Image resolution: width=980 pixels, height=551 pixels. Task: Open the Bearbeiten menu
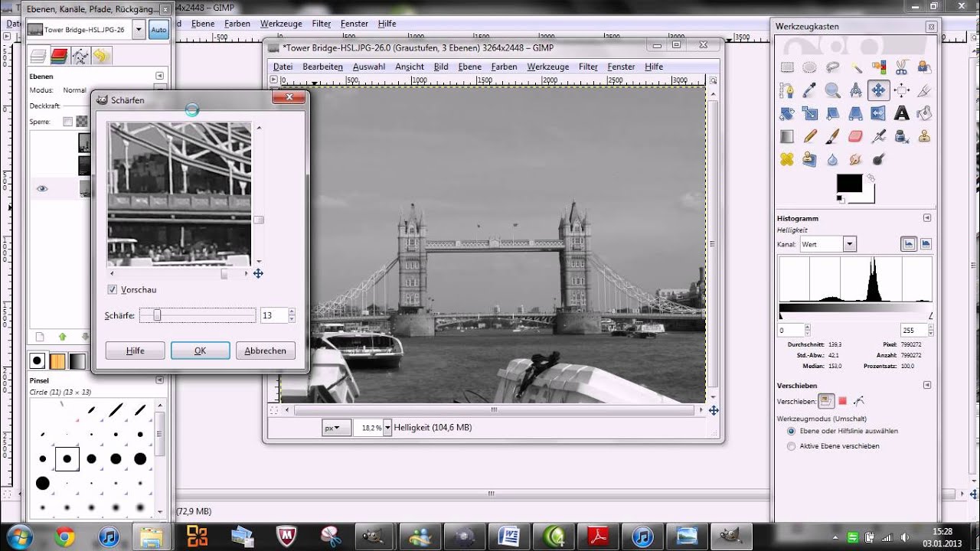tap(322, 67)
